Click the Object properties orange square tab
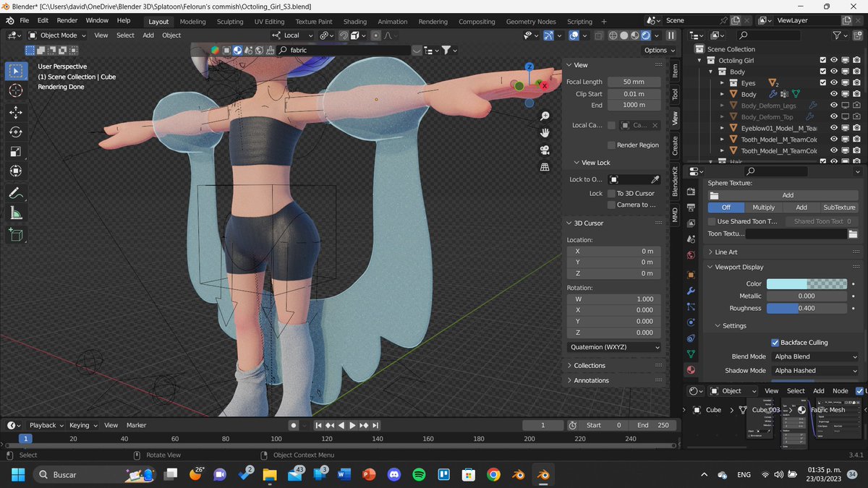Viewport: 868px width, 488px height. [x=690, y=273]
